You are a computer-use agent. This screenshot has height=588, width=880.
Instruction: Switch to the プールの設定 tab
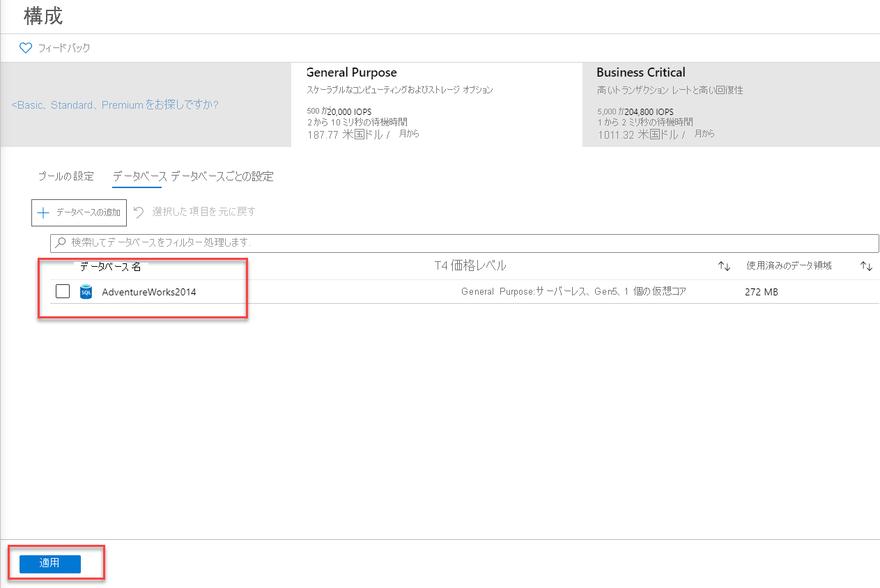click(x=65, y=176)
